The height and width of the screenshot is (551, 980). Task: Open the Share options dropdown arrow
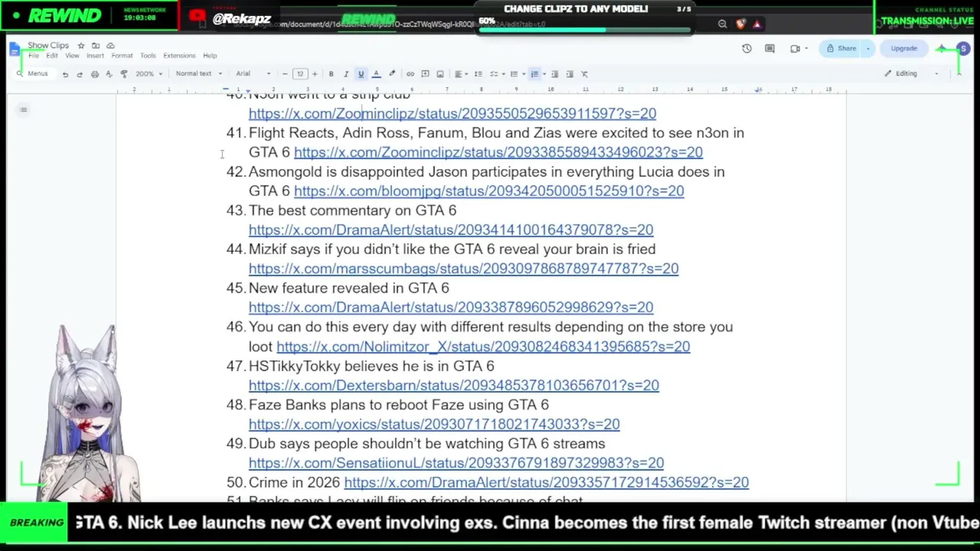tap(868, 49)
